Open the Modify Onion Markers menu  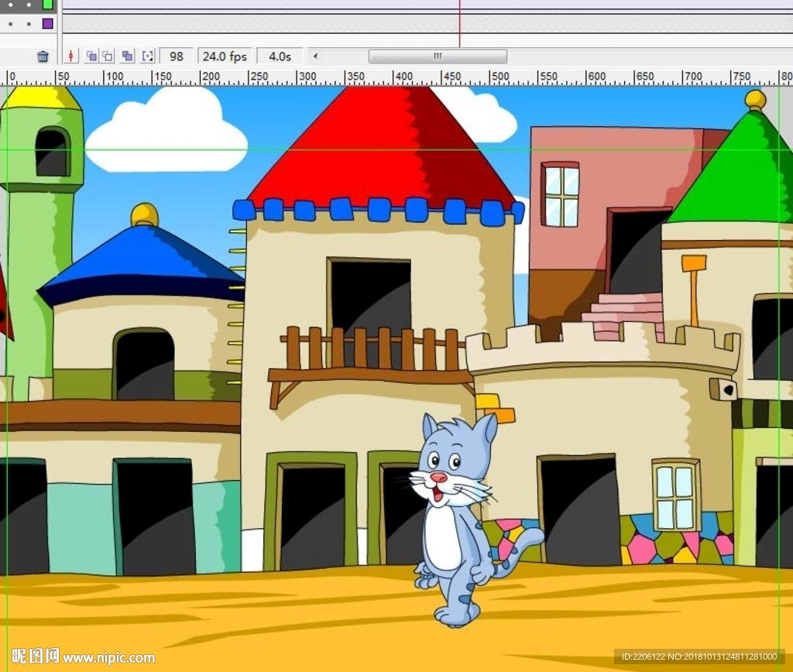pos(147,57)
